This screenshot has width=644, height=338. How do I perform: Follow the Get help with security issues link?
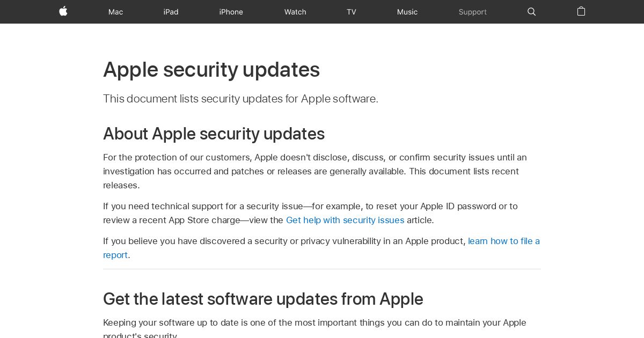click(x=345, y=220)
